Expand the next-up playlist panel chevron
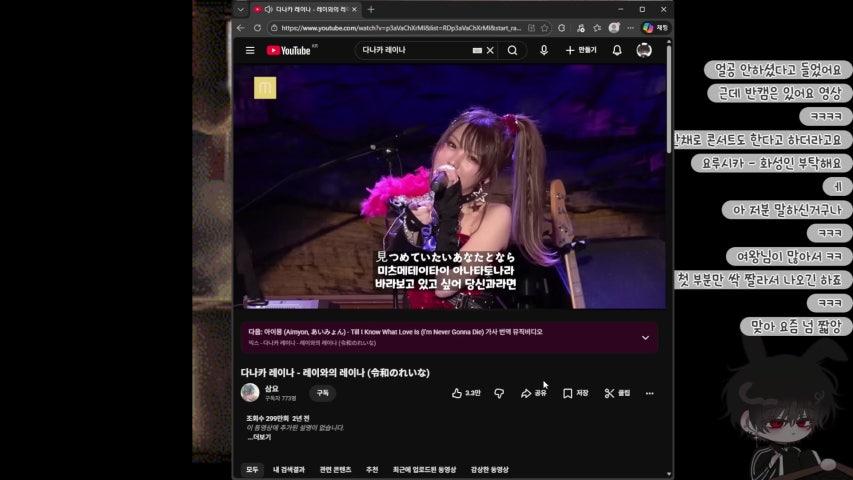Viewport: 853px width, 480px height. point(645,337)
